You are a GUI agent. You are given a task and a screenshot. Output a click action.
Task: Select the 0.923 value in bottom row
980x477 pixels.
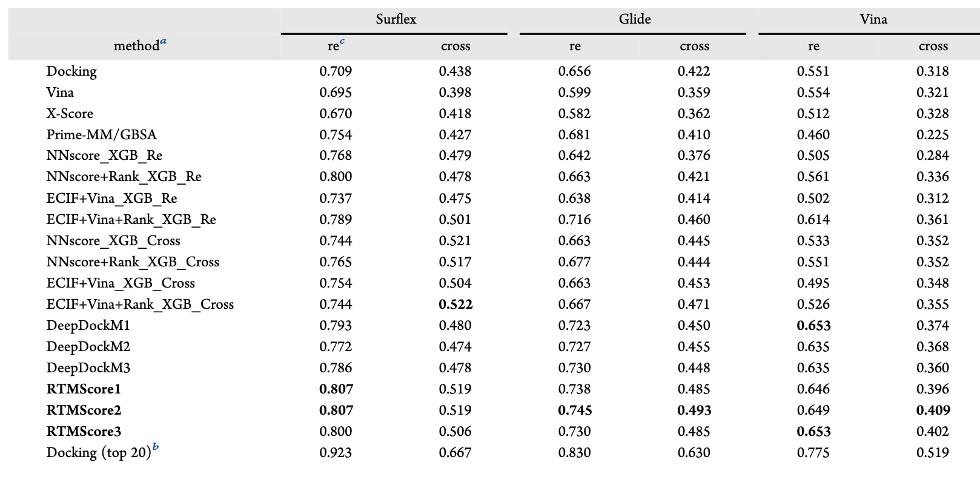click(336, 452)
